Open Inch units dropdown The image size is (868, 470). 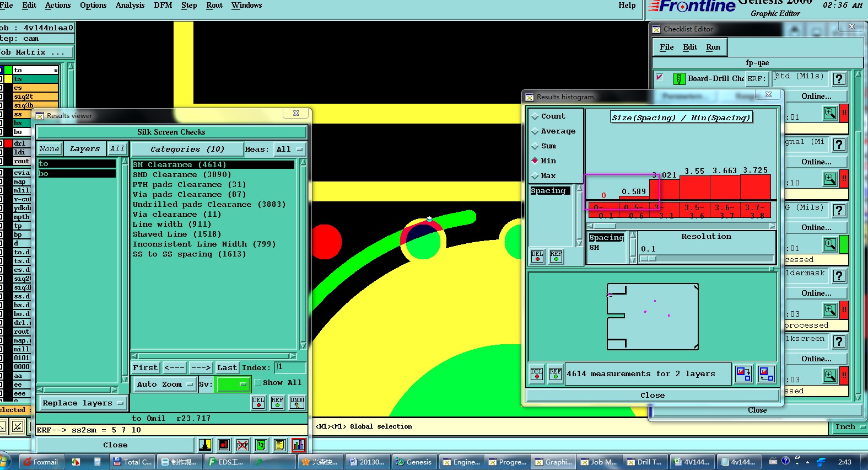[850, 427]
